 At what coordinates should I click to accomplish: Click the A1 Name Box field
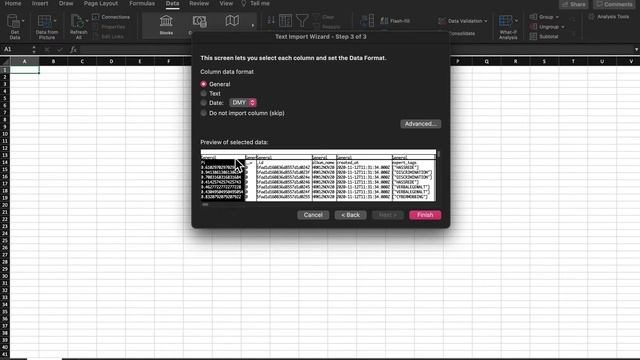point(16,49)
